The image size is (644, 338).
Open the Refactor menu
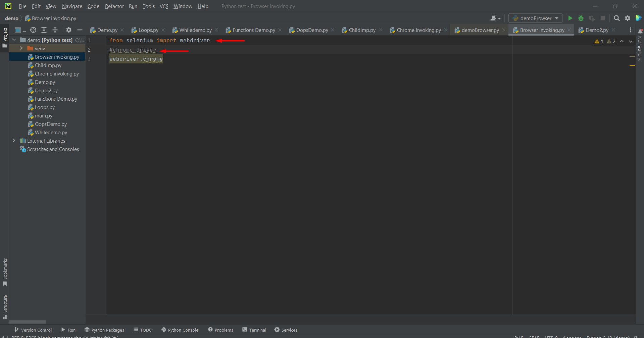pos(114,6)
